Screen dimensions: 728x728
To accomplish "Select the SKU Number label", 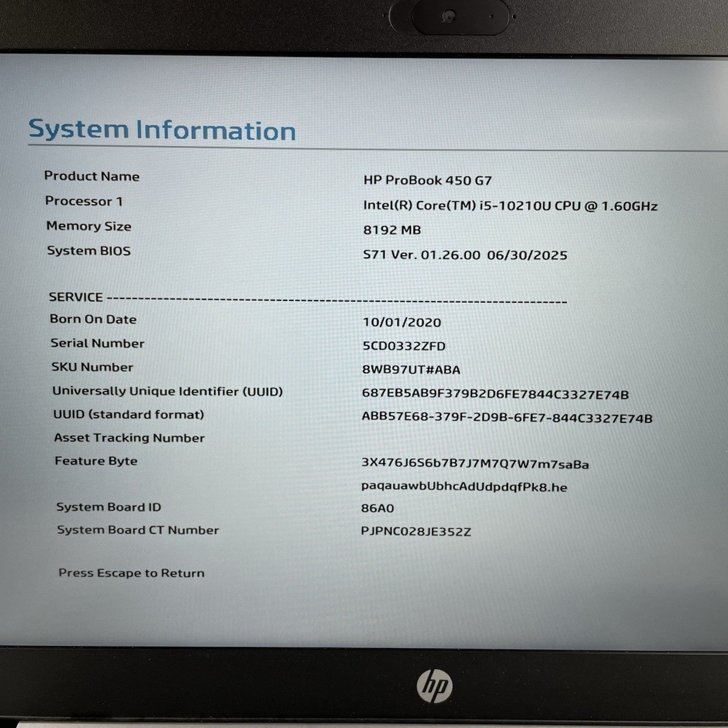I will tap(92, 367).
